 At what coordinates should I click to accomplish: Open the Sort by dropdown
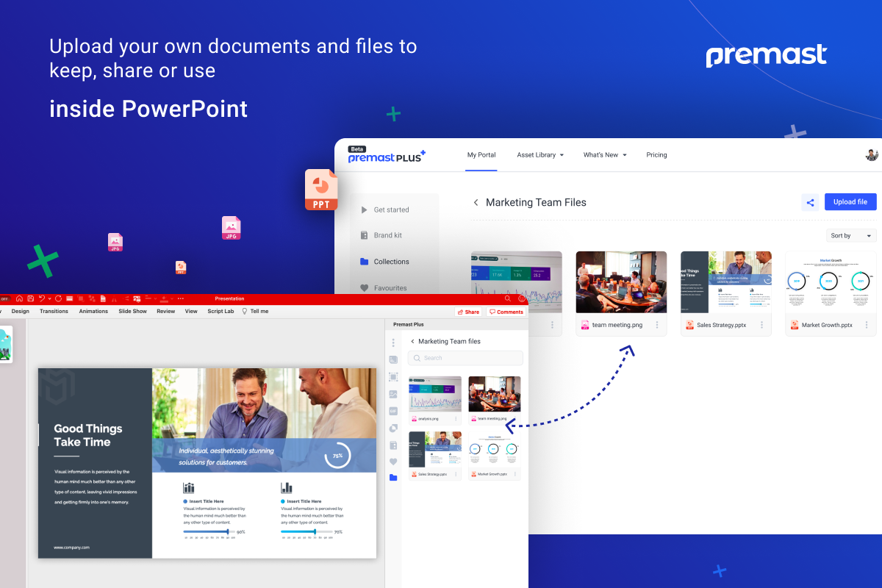click(851, 236)
